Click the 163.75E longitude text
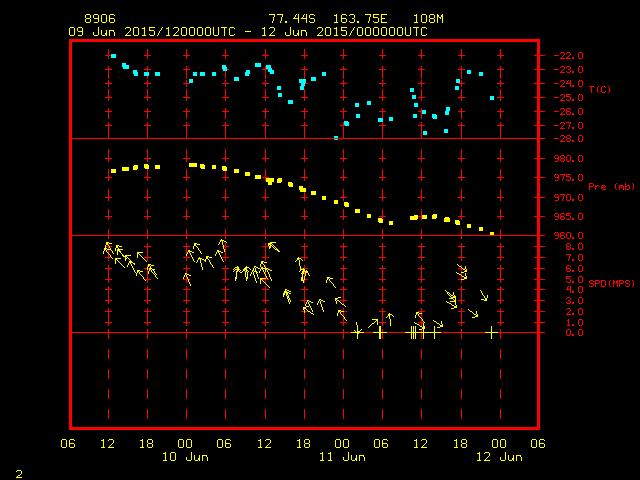 click(360, 19)
